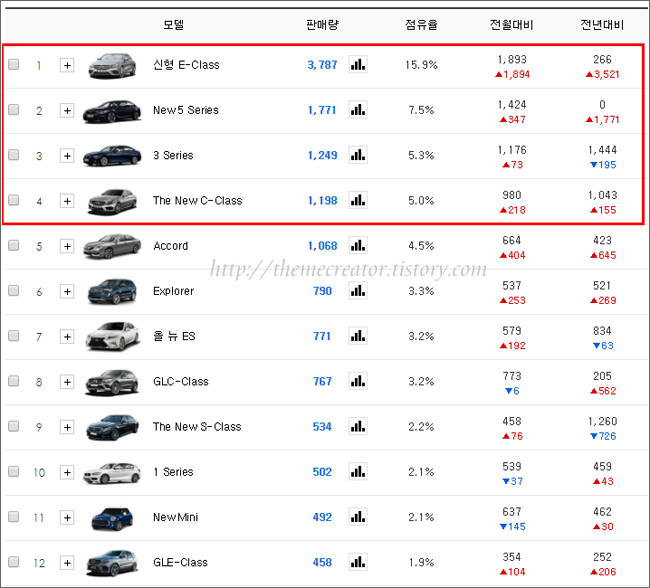Select the GLC-Class checkbox
This screenshot has height=588, width=650.
tap(14, 381)
